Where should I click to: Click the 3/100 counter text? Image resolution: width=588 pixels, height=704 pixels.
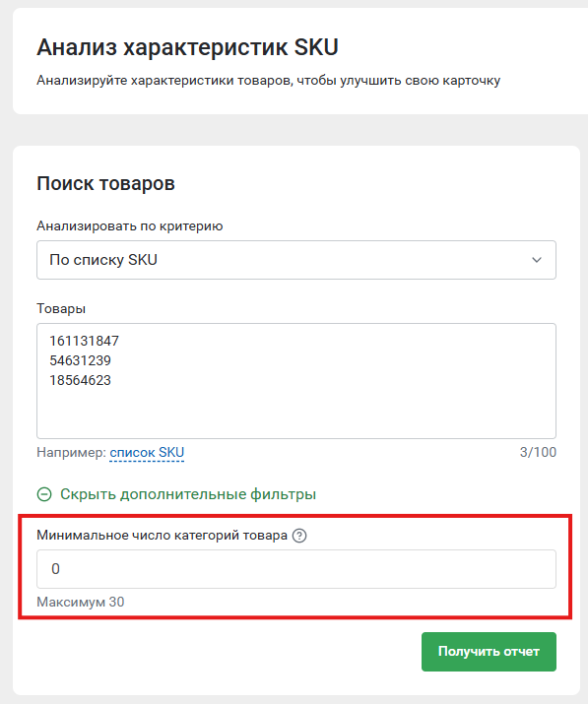pos(538,452)
